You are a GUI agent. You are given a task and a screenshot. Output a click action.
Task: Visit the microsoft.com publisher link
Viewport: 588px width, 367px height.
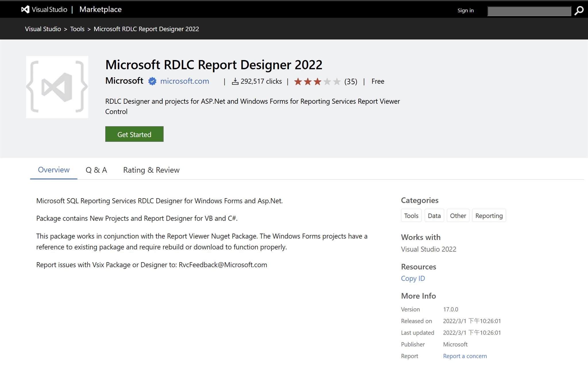point(185,81)
